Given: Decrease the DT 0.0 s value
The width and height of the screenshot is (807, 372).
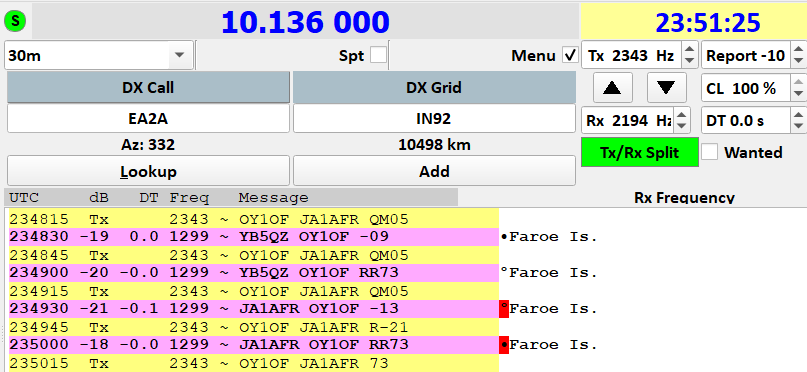Looking at the screenshot, I should point(798,127).
